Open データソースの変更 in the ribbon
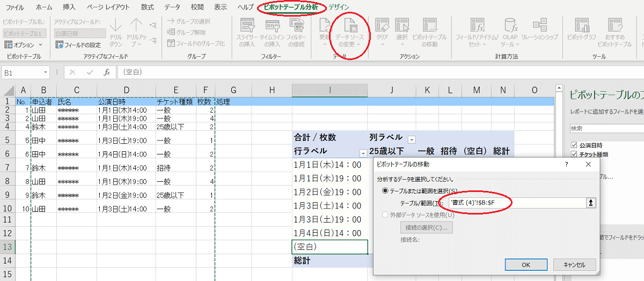Viewport: 644px width, 281px height. click(349, 33)
